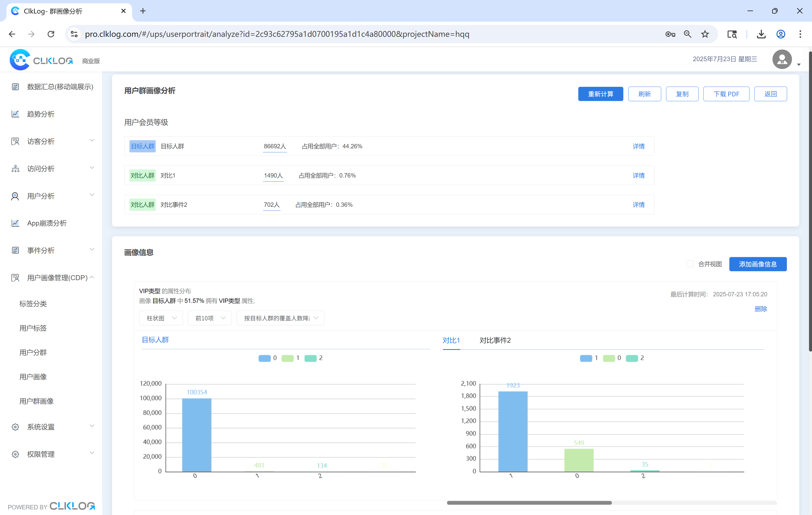
Task: Open the browser downloads icon
Action: pos(761,34)
